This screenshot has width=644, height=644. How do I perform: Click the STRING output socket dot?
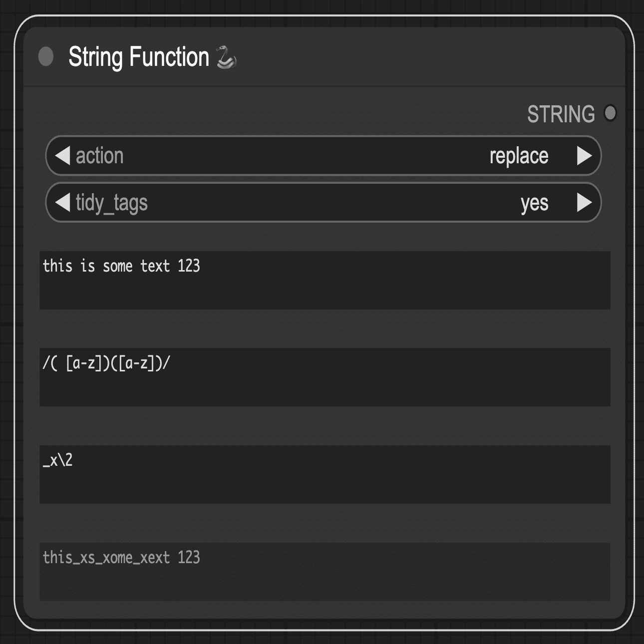point(610,113)
